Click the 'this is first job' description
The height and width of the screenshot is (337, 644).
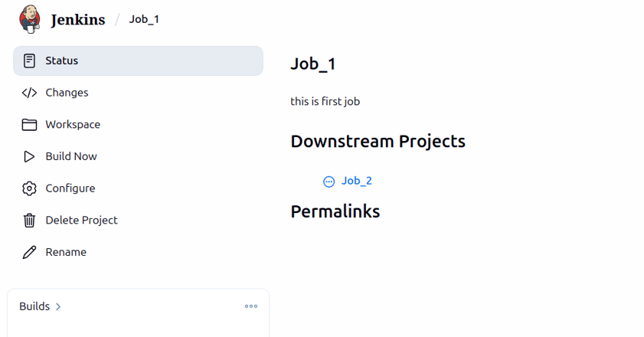325,102
